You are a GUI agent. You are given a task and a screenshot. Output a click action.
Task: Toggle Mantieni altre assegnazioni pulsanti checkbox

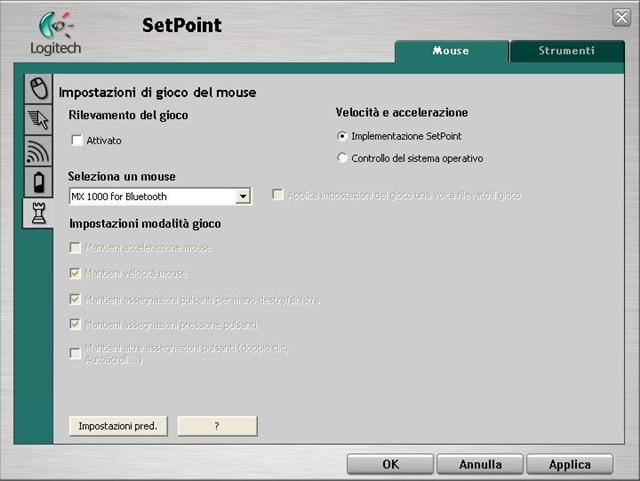(x=76, y=353)
